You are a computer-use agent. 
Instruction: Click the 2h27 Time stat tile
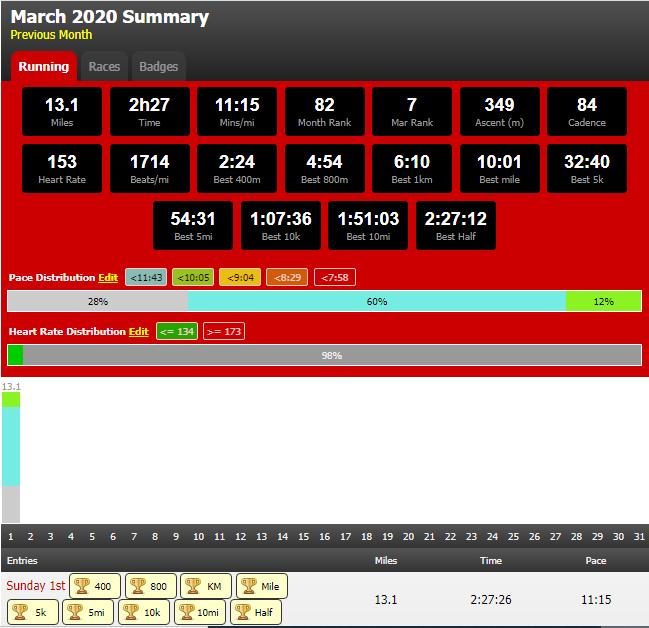[150, 111]
